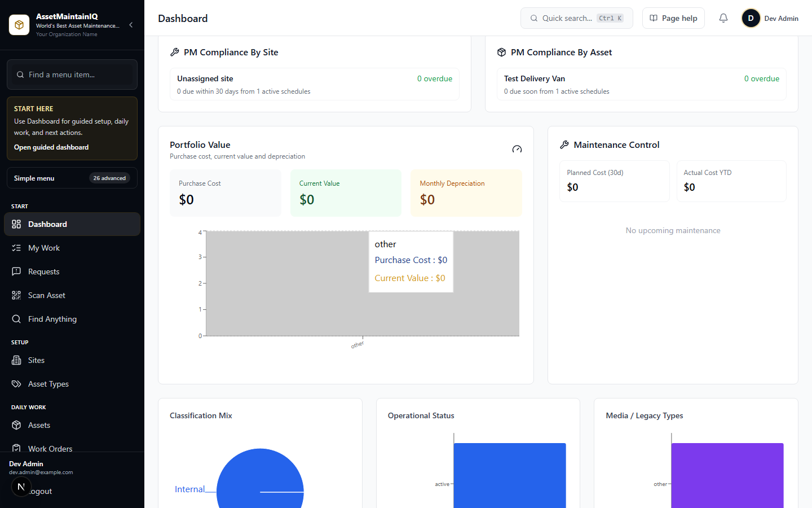Open My Work menu item
The height and width of the screenshot is (508, 812).
pyautogui.click(x=72, y=248)
